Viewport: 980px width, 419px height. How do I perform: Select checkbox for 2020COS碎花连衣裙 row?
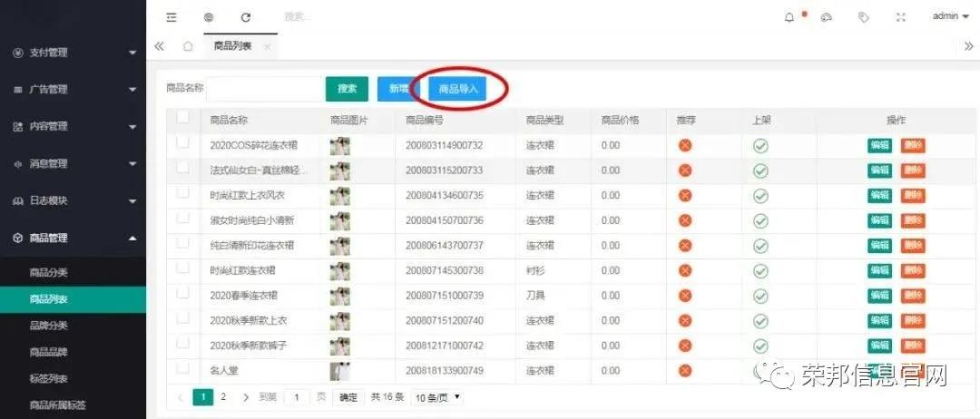click(x=183, y=143)
